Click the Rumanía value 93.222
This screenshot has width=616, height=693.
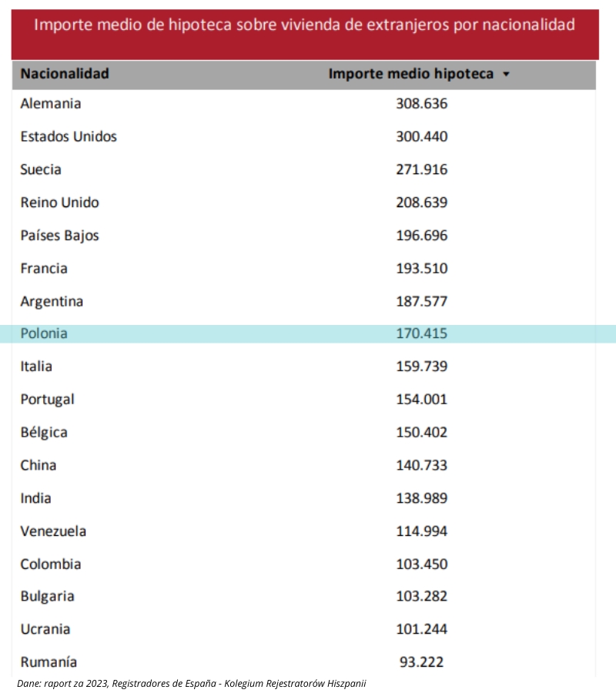click(421, 661)
